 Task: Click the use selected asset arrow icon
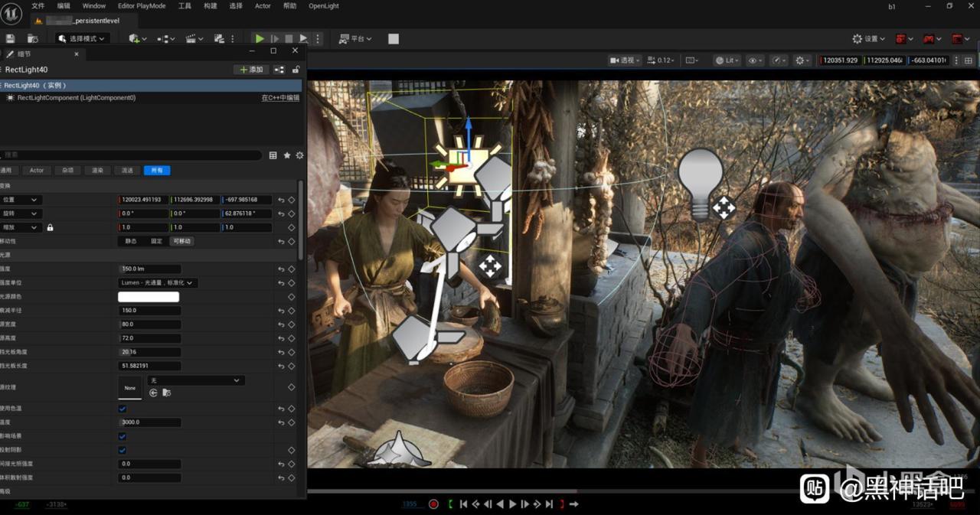coord(153,393)
